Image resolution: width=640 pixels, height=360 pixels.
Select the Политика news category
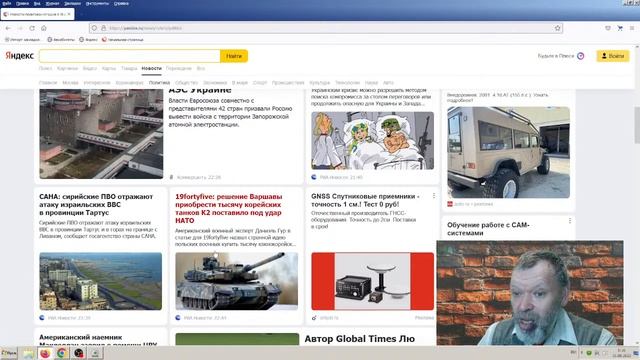point(159,82)
